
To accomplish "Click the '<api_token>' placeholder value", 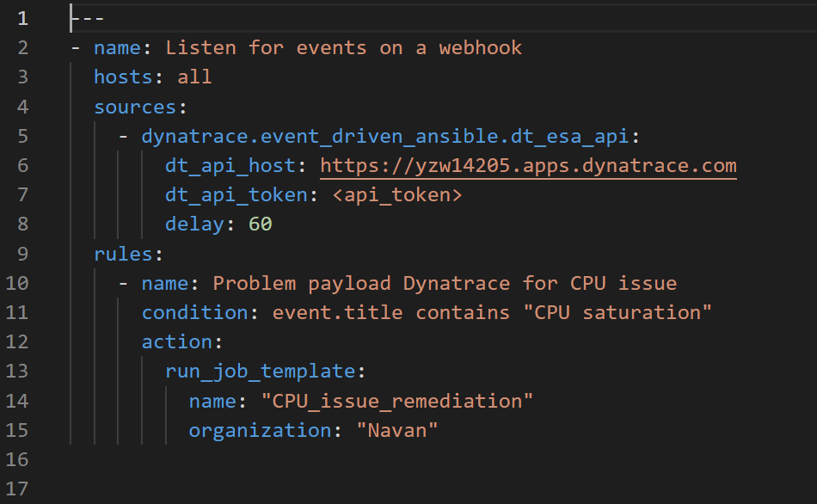I will [x=397, y=195].
